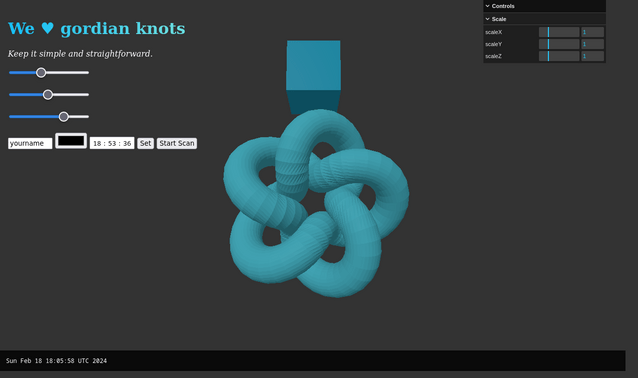Click the scaleZ slider track
This screenshot has width=638, height=378.
pos(559,56)
